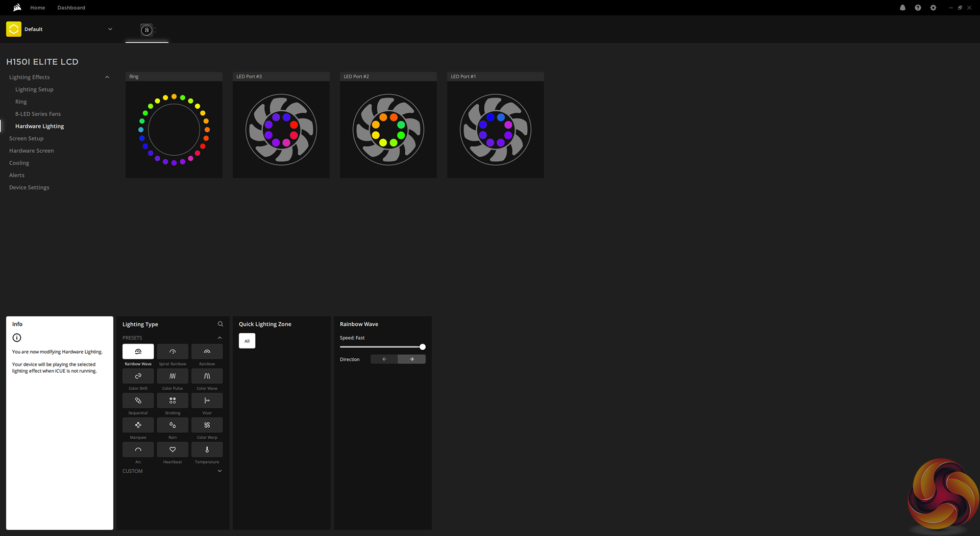Open the Ring lighting page
The width and height of the screenshot is (980, 536).
tap(21, 102)
